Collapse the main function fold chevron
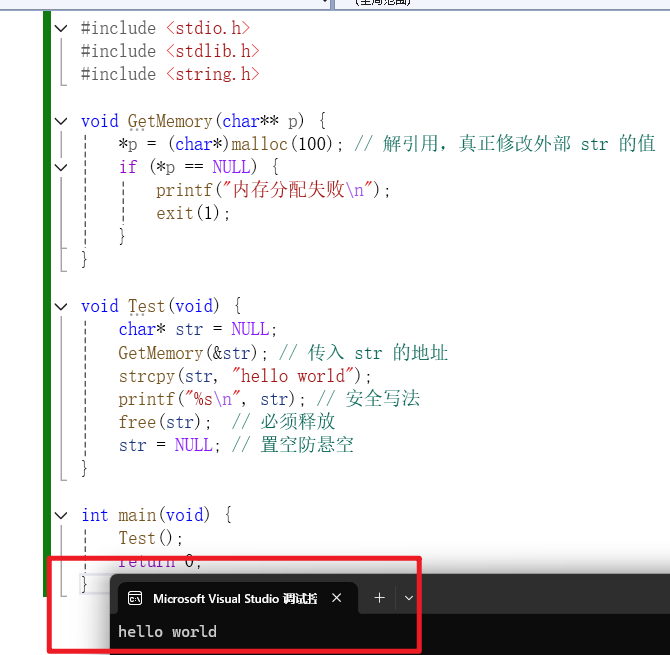 61,516
